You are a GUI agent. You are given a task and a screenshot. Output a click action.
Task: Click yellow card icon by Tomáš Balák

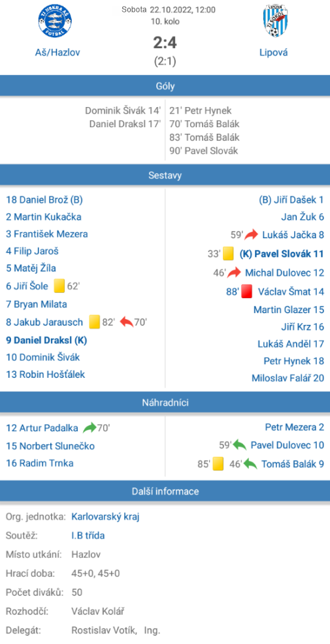coord(218,464)
